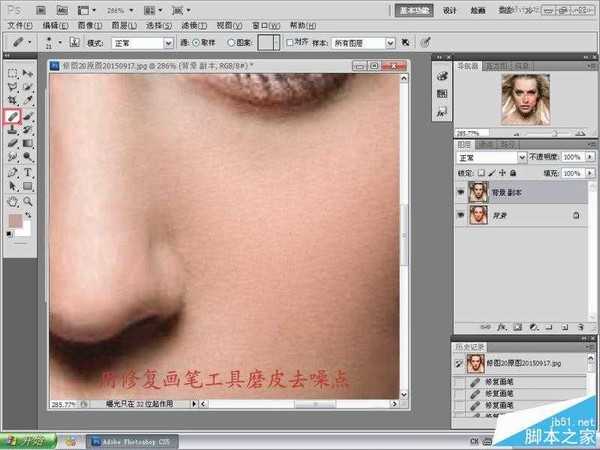Select the Lasso tool
This screenshot has height=450, width=600.
pos(13,87)
